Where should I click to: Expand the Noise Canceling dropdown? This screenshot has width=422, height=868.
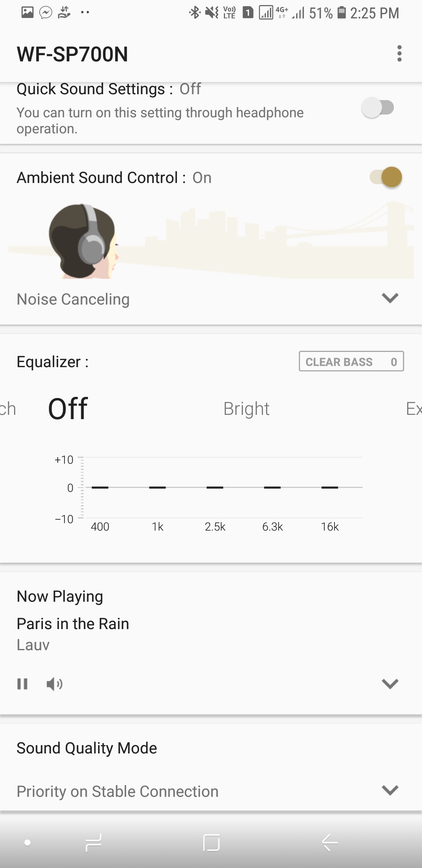(x=390, y=298)
